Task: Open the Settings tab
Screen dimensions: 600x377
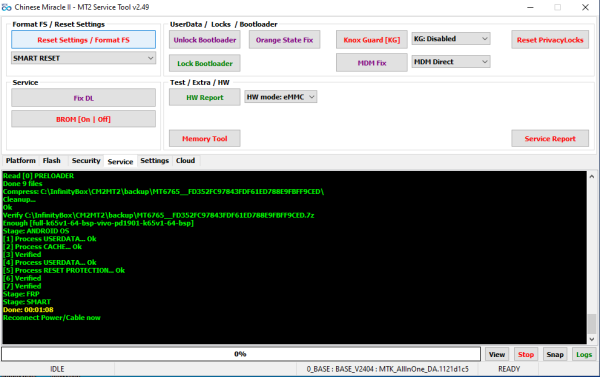Action: [x=154, y=160]
